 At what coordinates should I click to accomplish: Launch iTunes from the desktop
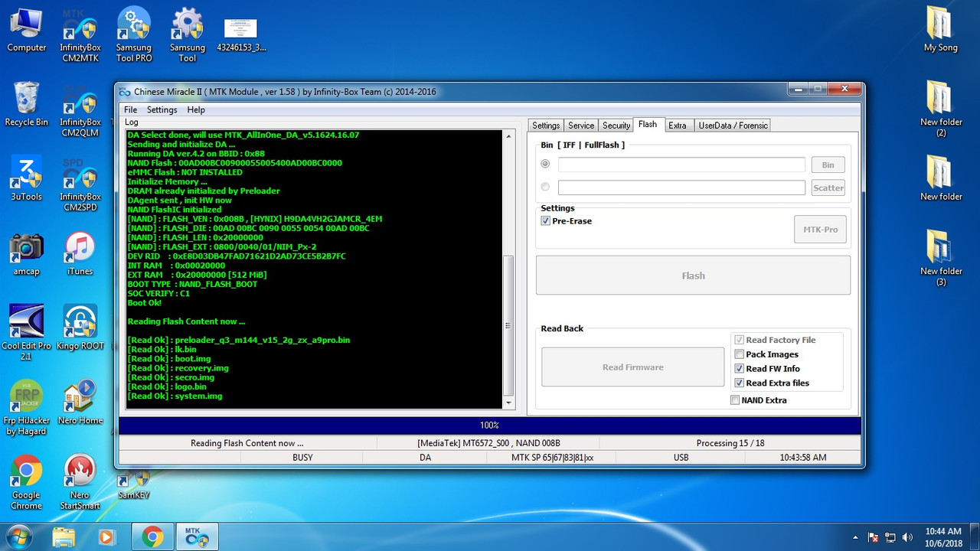[80, 254]
